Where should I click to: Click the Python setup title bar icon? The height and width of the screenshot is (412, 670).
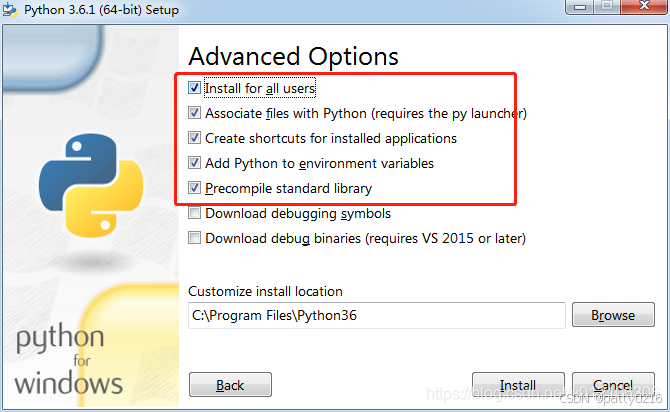pyautogui.click(x=10, y=9)
